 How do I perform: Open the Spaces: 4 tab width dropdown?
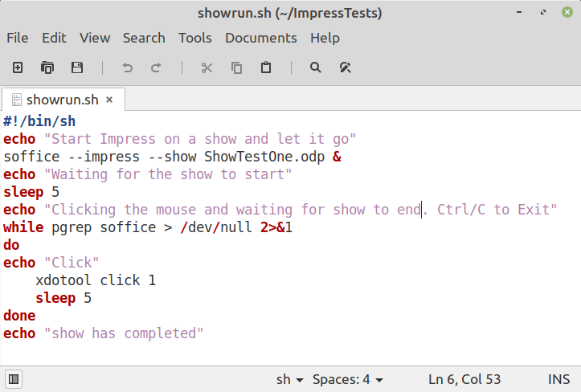click(348, 379)
